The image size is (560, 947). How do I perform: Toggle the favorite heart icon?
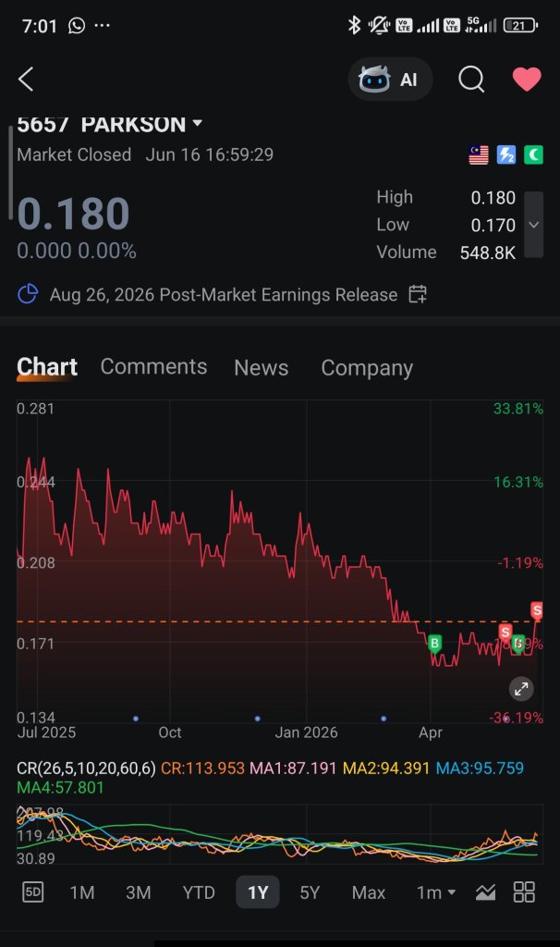(x=527, y=80)
